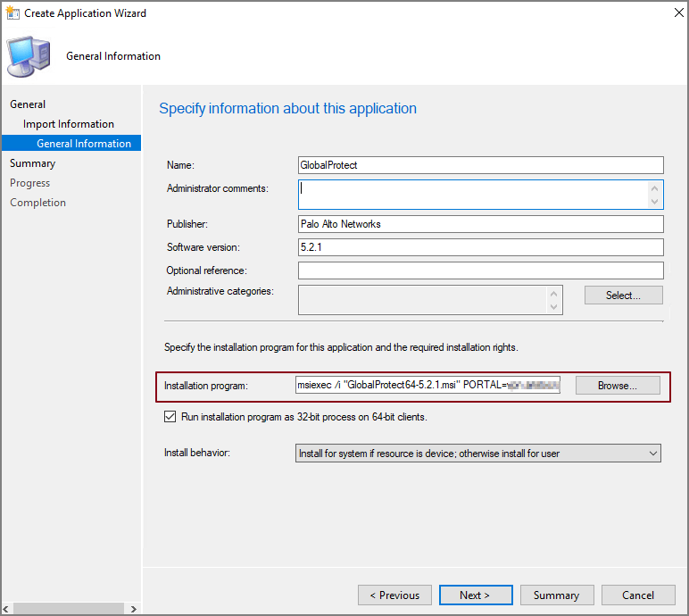Image resolution: width=689 pixels, height=616 pixels.
Task: Edit the Name field GlobalProtect
Action: (481, 165)
